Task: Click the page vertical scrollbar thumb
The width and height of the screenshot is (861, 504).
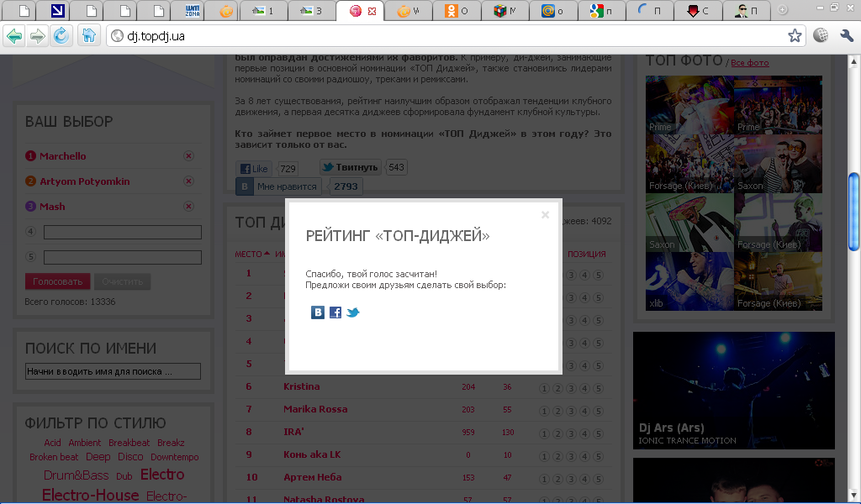Action: (x=854, y=211)
